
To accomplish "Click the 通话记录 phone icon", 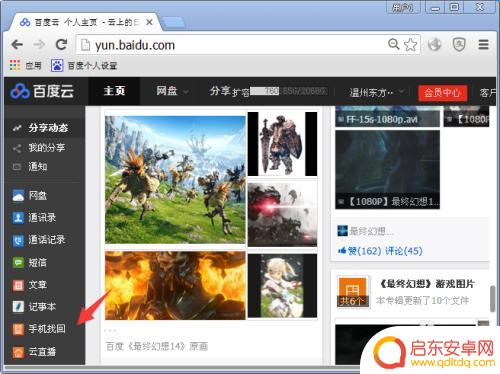I will point(18,240).
